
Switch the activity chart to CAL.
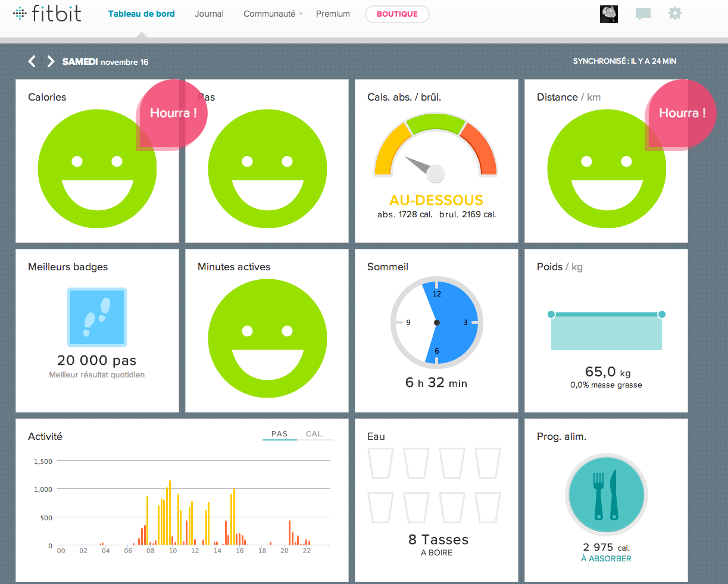tap(315, 434)
